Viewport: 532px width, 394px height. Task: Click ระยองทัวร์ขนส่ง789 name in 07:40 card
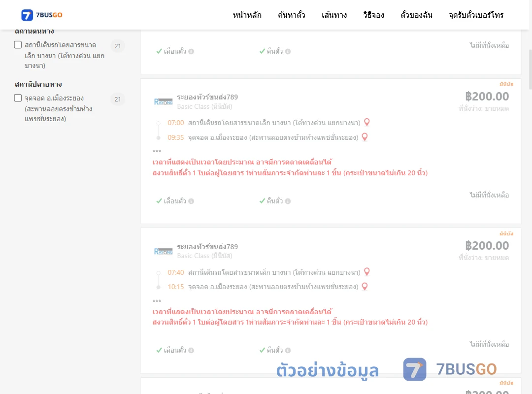point(207,247)
